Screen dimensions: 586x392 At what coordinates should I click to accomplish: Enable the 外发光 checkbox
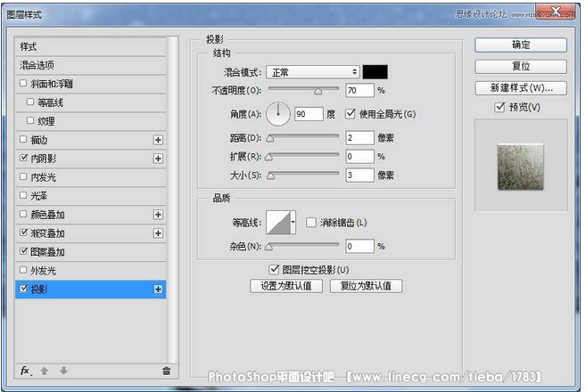click(x=23, y=270)
